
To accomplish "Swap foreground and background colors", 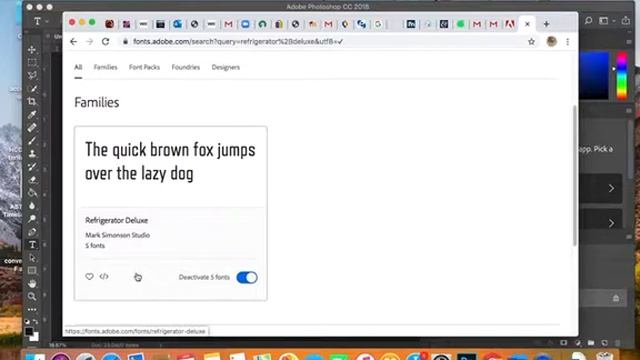I will (36, 322).
